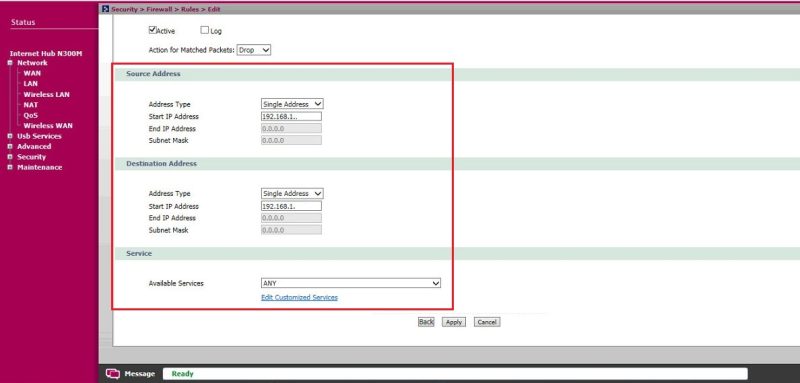800x383 pixels.
Task: Enable the Log checkbox
Action: [x=205, y=30]
